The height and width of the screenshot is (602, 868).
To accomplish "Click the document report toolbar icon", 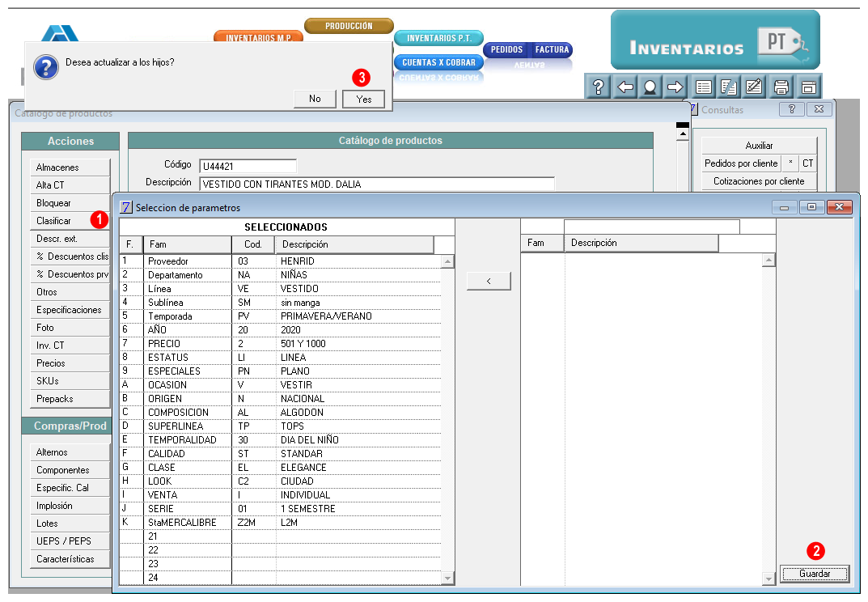I will tap(729, 87).
